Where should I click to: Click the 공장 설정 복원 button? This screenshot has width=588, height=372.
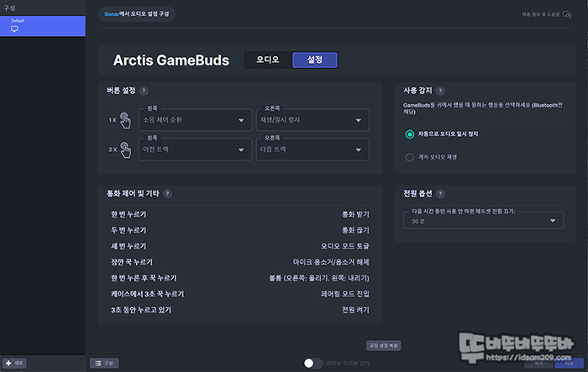[383, 345]
